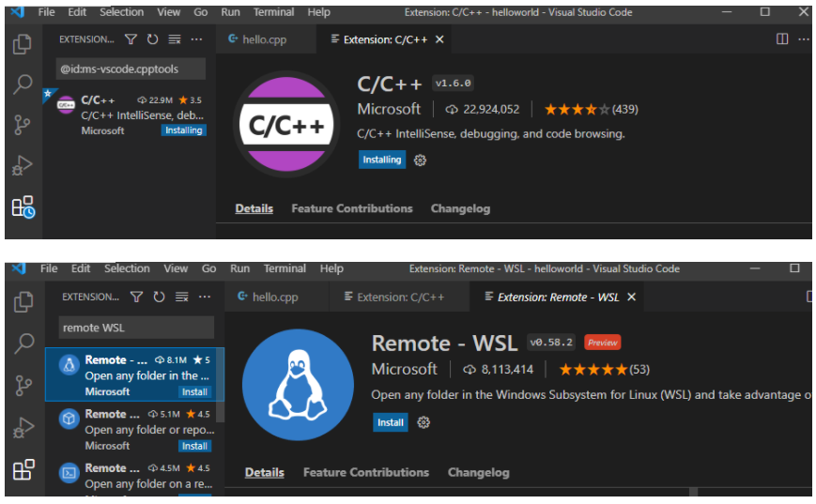
Task: Click Microsoft publisher link on C/C++ page
Action: click(x=389, y=109)
